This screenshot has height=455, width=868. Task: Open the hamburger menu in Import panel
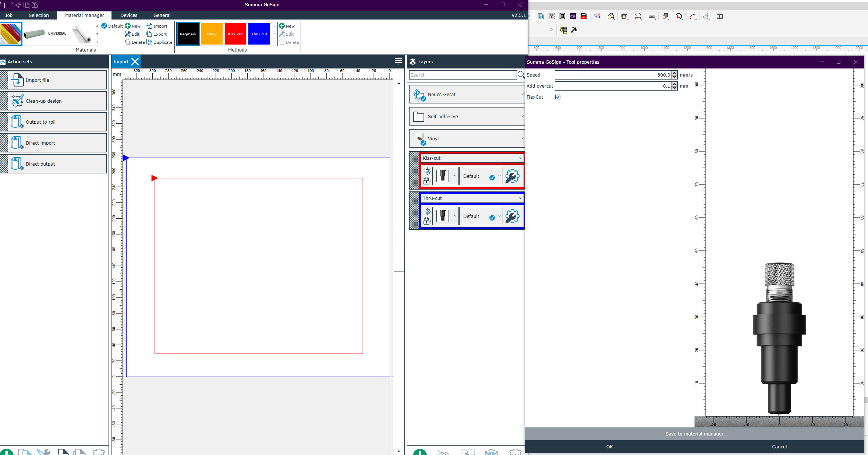click(398, 61)
